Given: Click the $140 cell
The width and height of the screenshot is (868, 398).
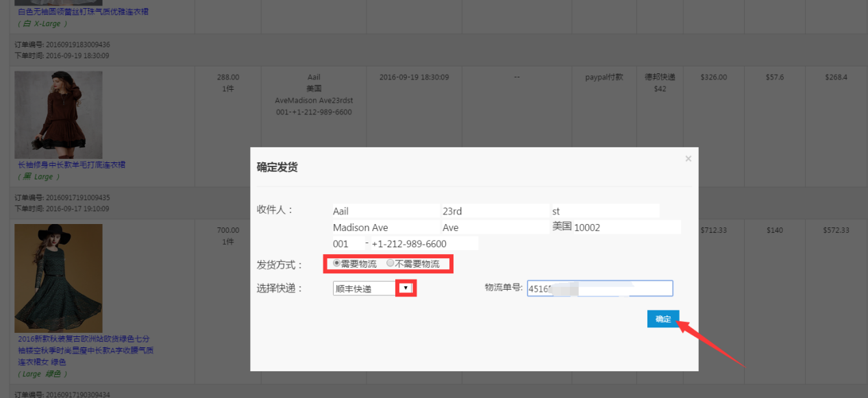Looking at the screenshot, I should pyautogui.click(x=775, y=230).
